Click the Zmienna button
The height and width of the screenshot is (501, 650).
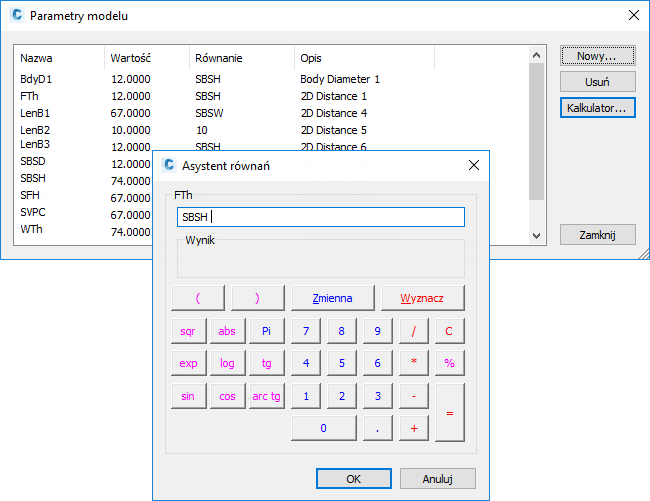pos(332,298)
